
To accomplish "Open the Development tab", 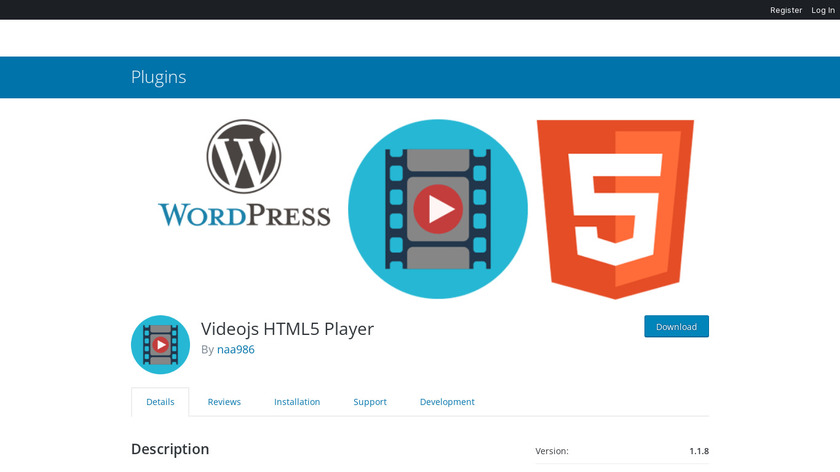I will (447, 402).
